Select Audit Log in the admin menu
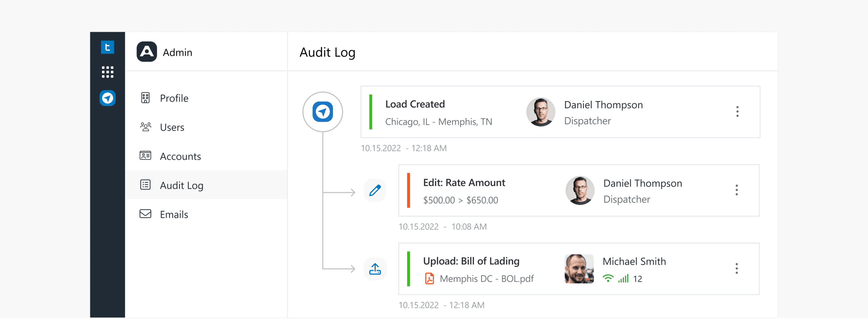 click(x=181, y=185)
